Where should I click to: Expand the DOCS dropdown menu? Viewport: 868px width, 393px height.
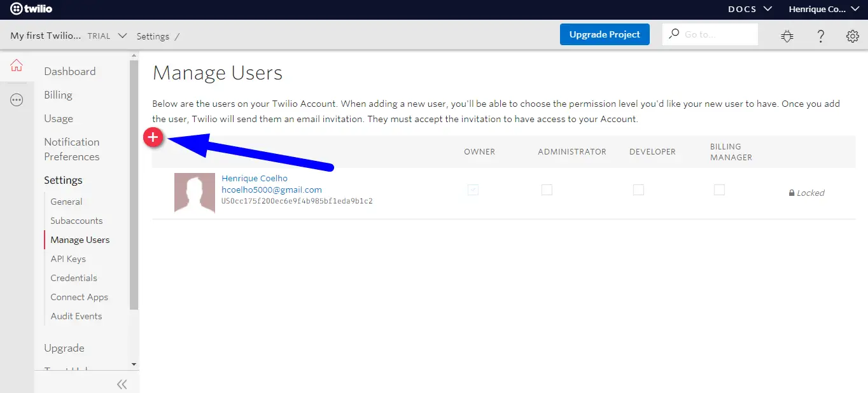750,9
